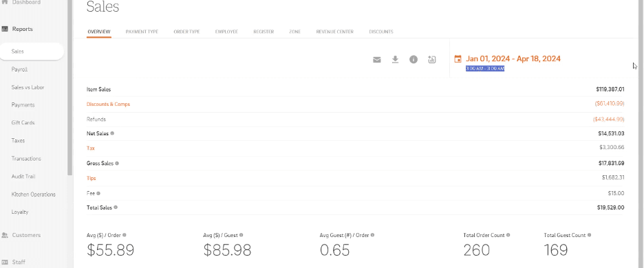644x268 pixels.
Task: Click Discounts amount ($61,410.99)
Action: (x=610, y=104)
